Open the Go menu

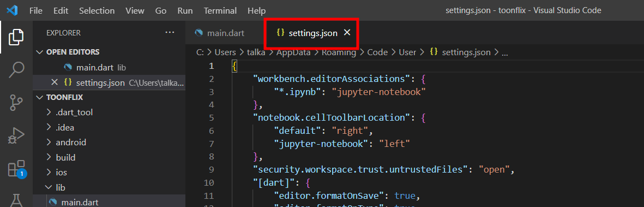coord(160,11)
